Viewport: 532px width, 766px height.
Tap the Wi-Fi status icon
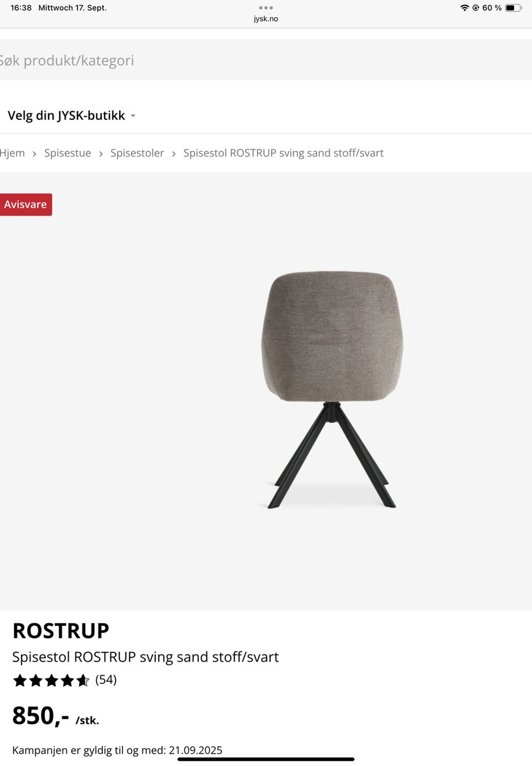click(x=464, y=8)
